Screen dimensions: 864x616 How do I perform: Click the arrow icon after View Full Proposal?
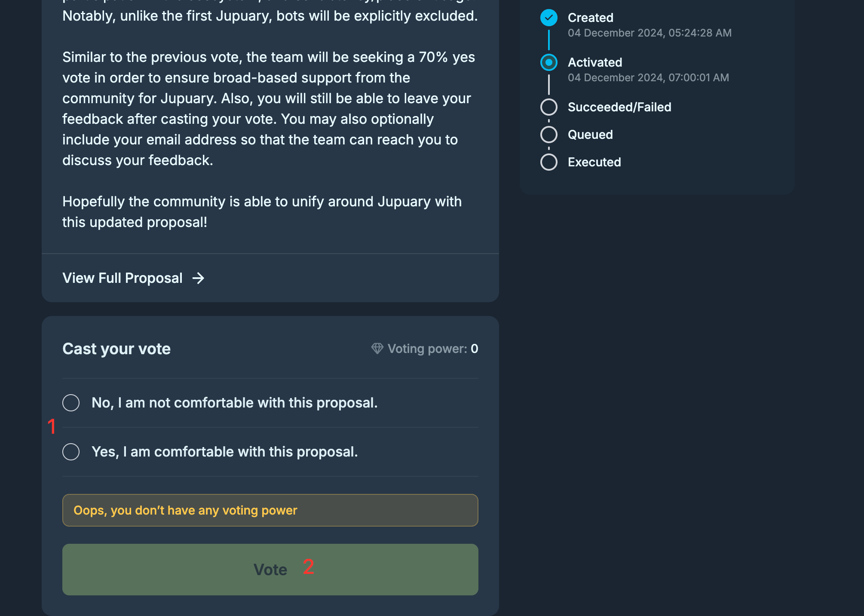[198, 278]
